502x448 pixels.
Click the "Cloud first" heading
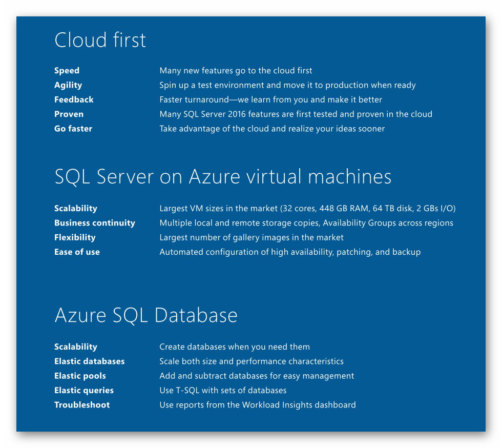(x=100, y=40)
